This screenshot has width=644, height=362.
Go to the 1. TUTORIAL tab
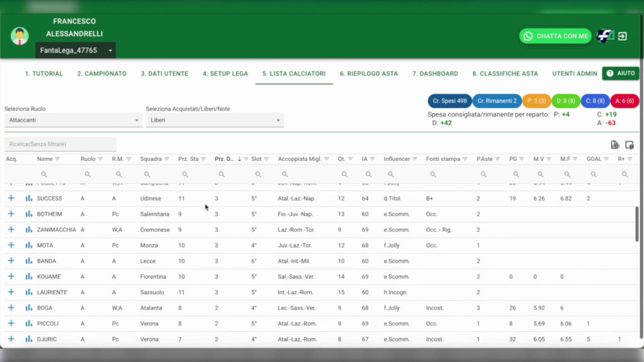pos(44,74)
